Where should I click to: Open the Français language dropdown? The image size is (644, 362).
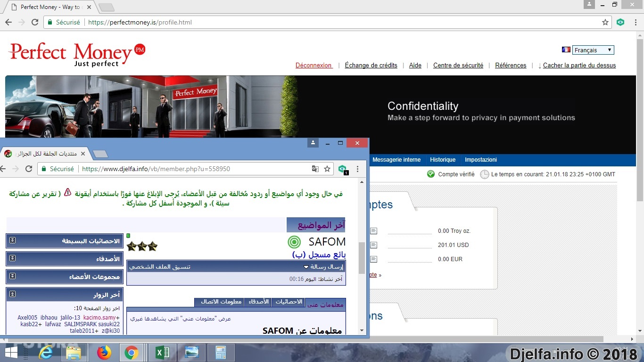pos(593,50)
